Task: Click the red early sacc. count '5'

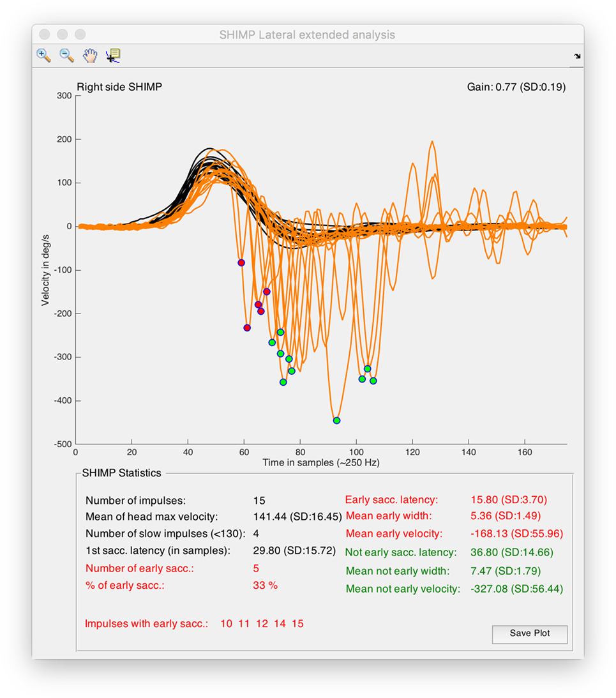Action: tap(256, 568)
